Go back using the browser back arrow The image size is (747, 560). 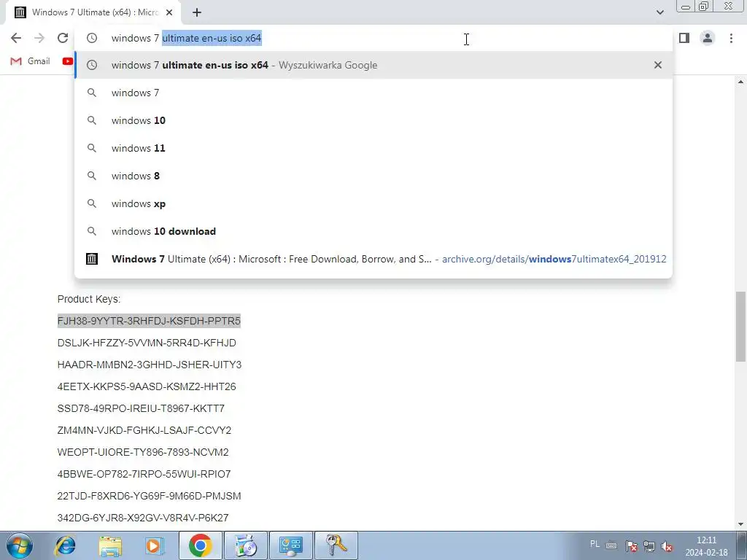tap(16, 38)
